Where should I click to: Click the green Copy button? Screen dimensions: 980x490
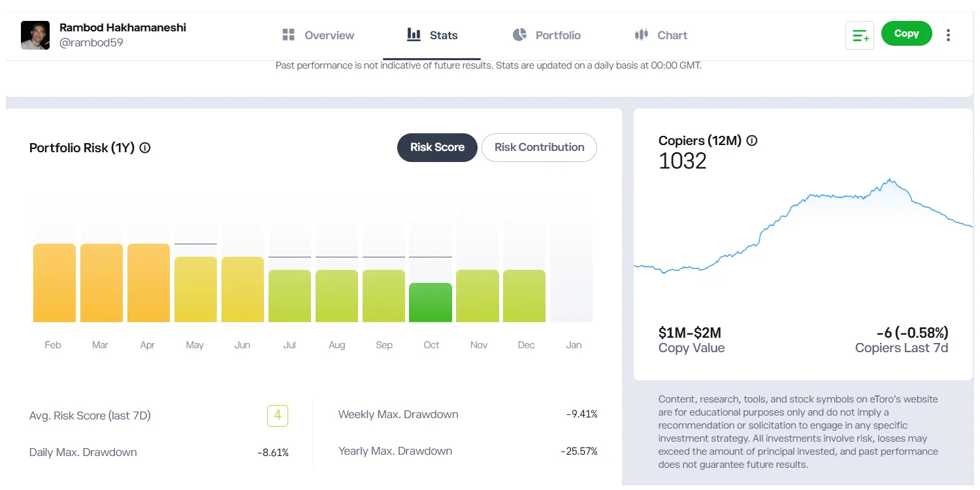(x=906, y=33)
